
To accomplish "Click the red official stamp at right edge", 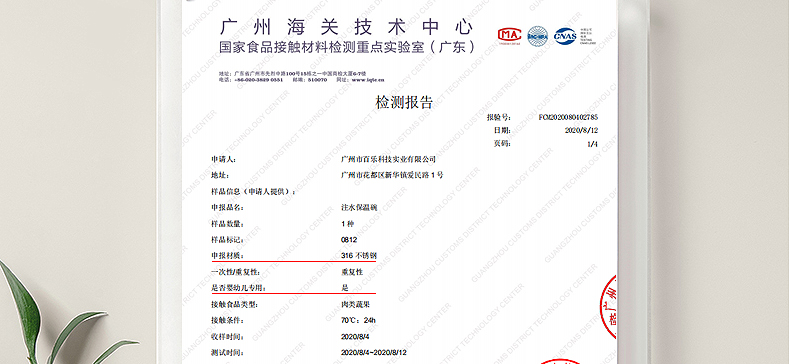I will (x=609, y=307).
